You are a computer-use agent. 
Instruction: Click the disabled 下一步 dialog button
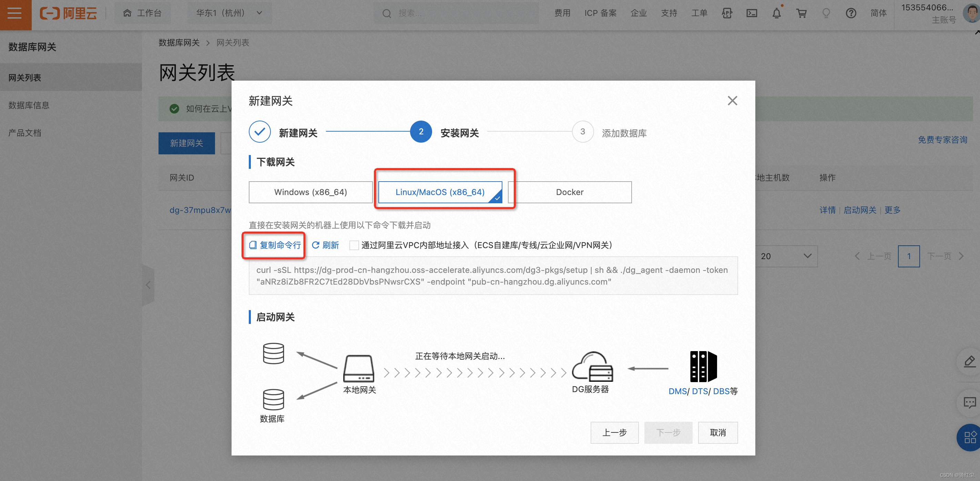point(668,433)
